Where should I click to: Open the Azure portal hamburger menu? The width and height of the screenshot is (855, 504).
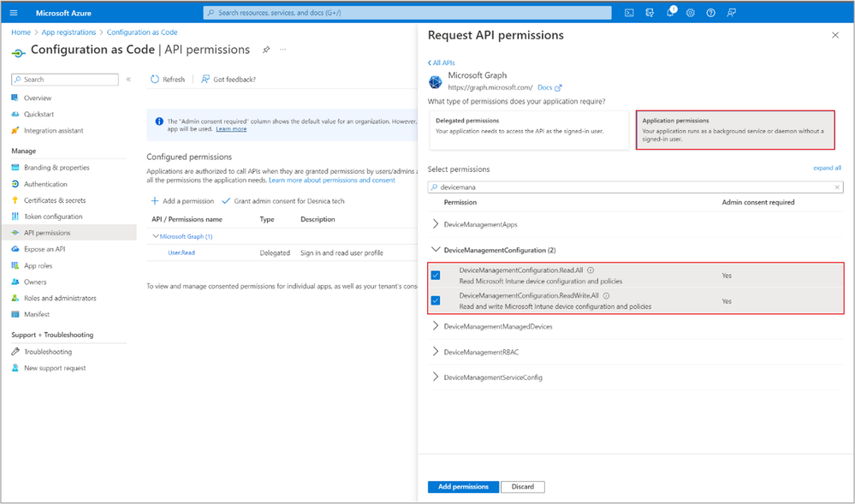[14, 13]
